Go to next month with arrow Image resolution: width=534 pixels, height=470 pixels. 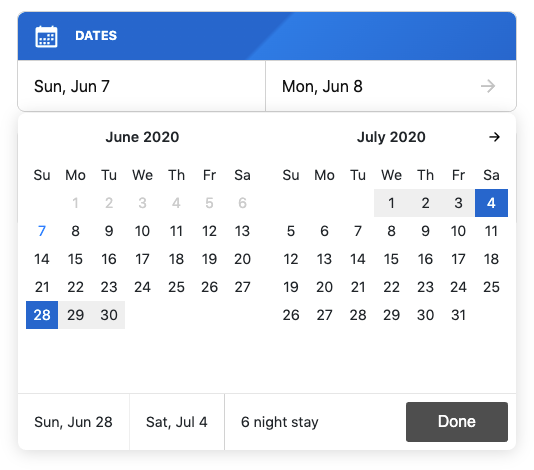click(x=494, y=137)
